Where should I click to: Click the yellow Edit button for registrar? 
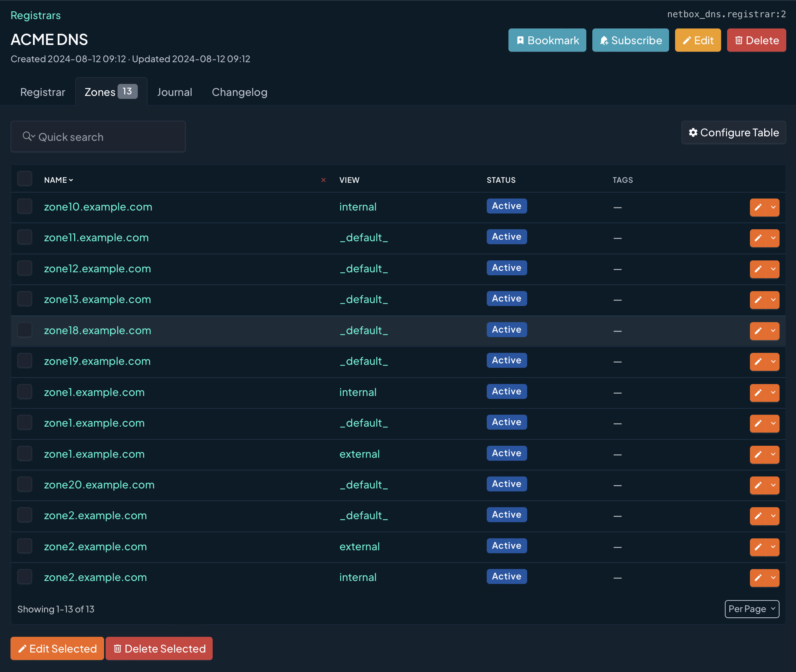(x=698, y=40)
